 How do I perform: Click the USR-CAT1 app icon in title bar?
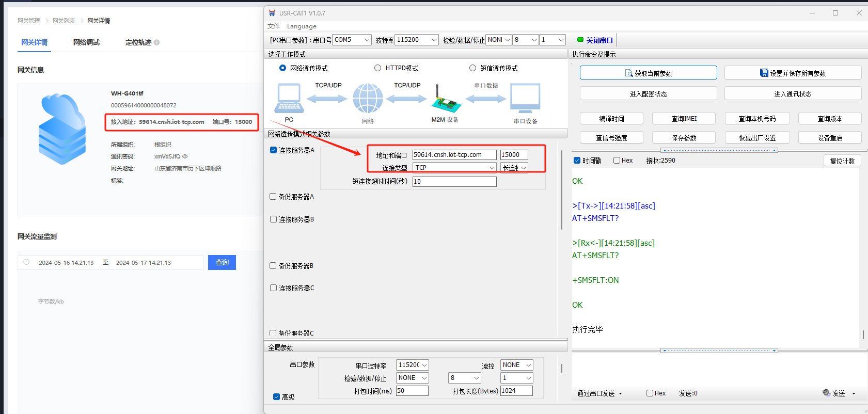(x=272, y=13)
